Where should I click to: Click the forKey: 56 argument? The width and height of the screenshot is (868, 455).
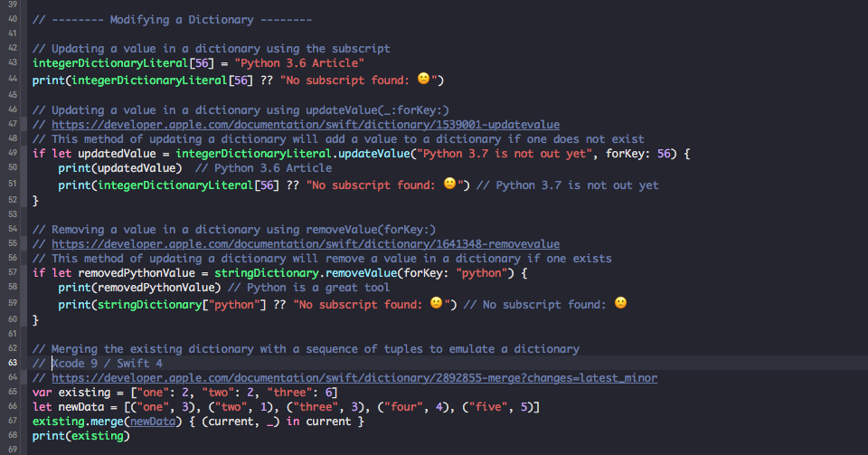pos(638,154)
